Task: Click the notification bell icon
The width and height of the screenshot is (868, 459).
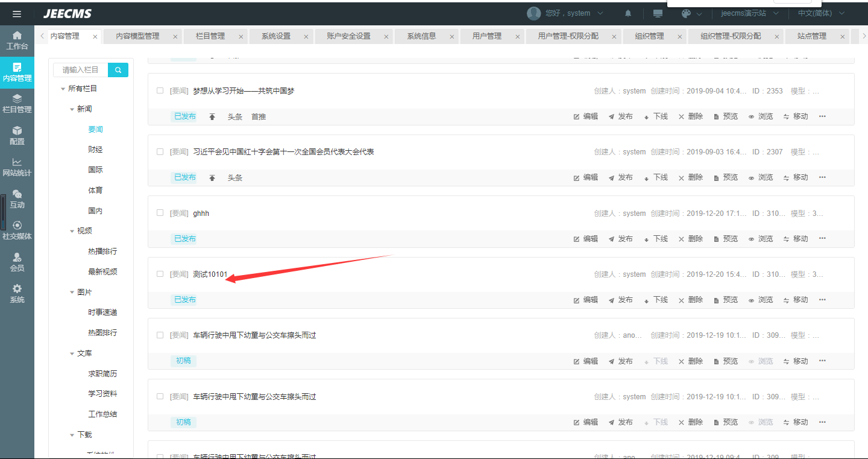Action: [629, 13]
